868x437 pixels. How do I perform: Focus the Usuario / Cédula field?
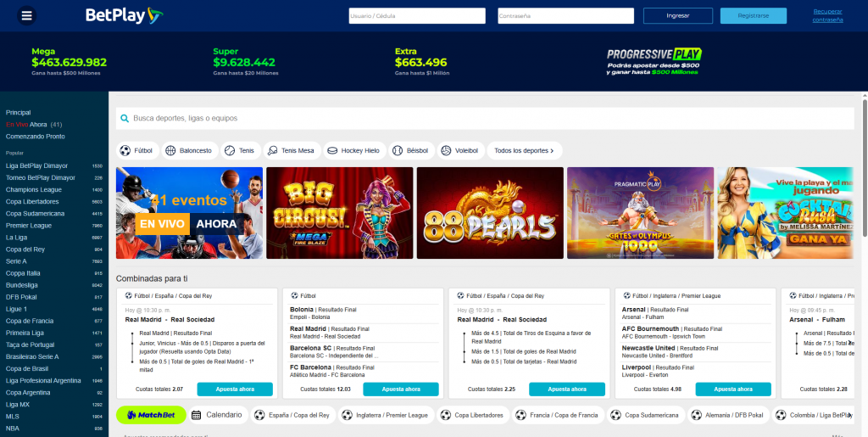point(417,16)
